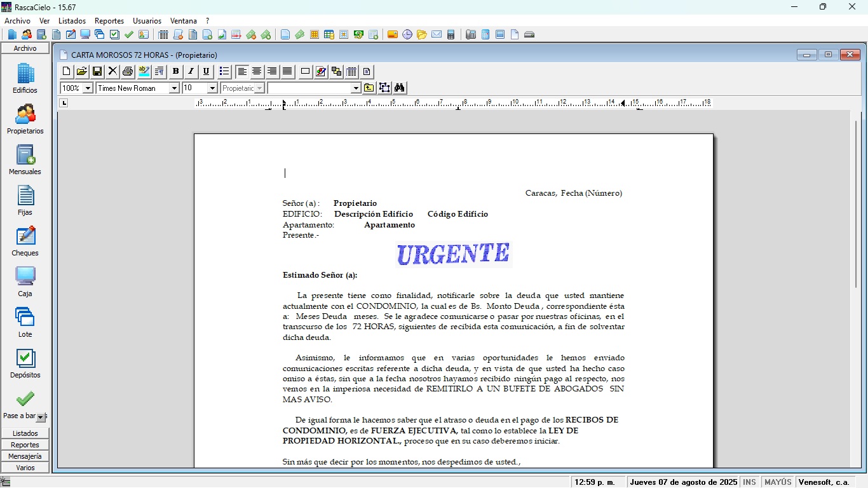Toggle underline formatting
868x488 pixels.
(207, 71)
